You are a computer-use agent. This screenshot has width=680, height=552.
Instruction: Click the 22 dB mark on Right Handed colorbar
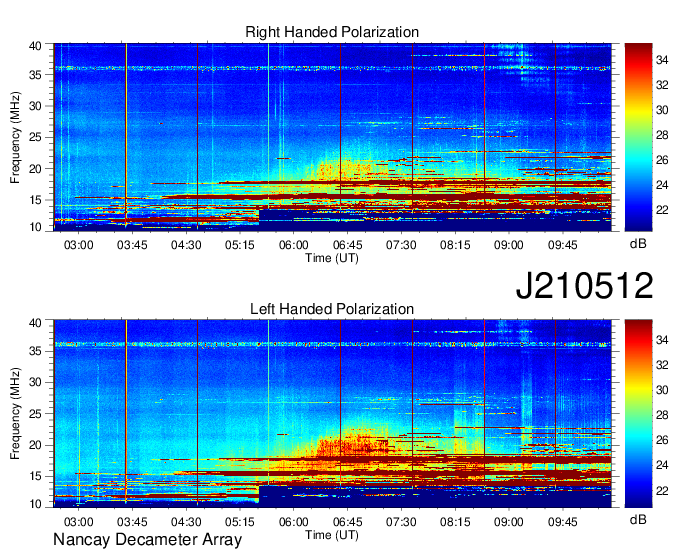point(662,210)
